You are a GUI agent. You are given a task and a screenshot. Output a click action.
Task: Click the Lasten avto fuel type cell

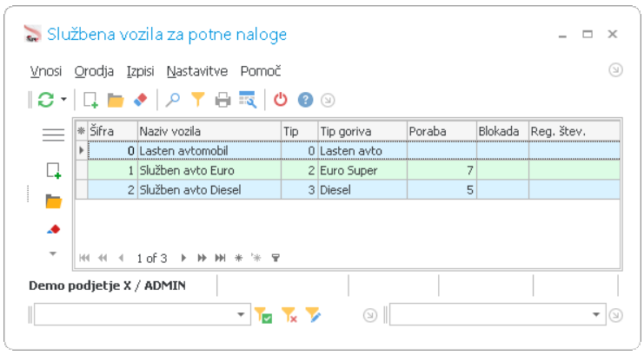[x=362, y=151]
